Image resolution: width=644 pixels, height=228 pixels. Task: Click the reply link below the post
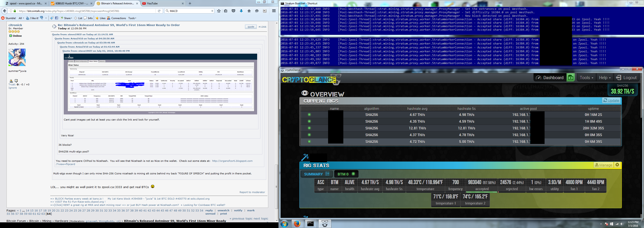click(x=209, y=210)
